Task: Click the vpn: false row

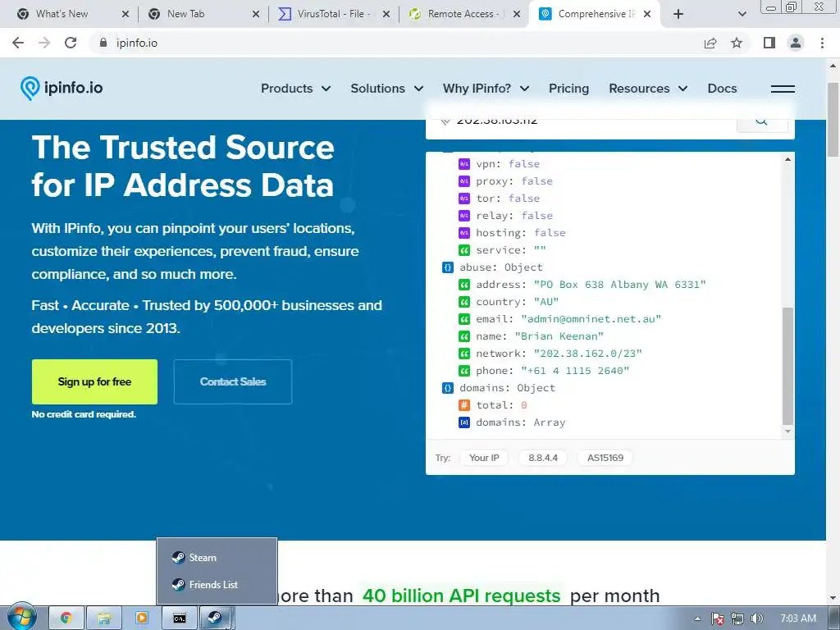Action: click(500, 164)
